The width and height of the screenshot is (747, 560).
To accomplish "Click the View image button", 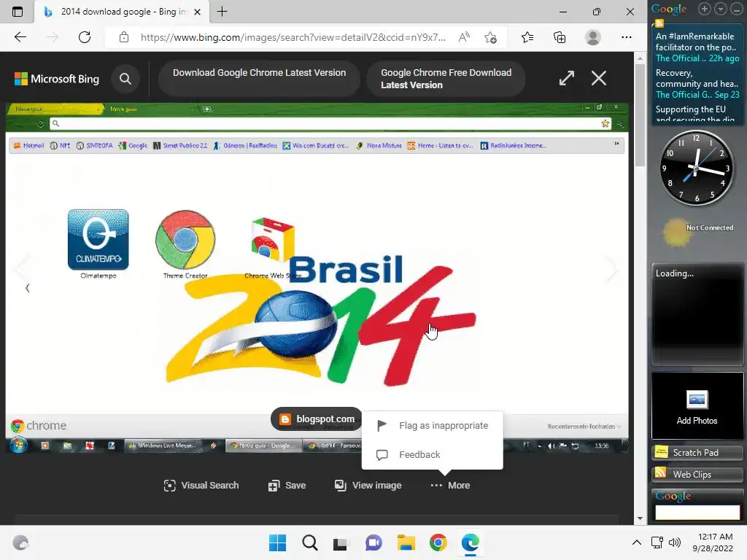I will tap(368, 485).
